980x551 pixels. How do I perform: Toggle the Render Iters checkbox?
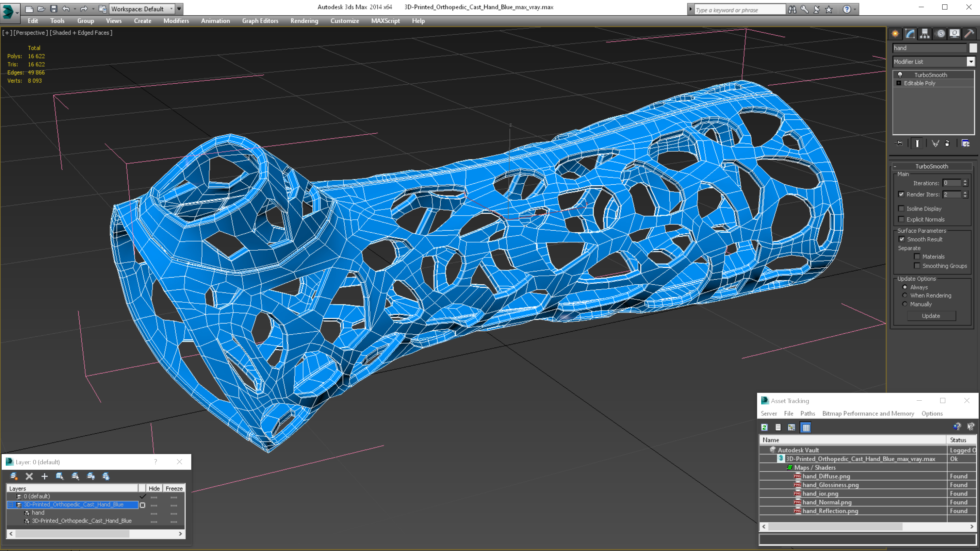point(901,194)
